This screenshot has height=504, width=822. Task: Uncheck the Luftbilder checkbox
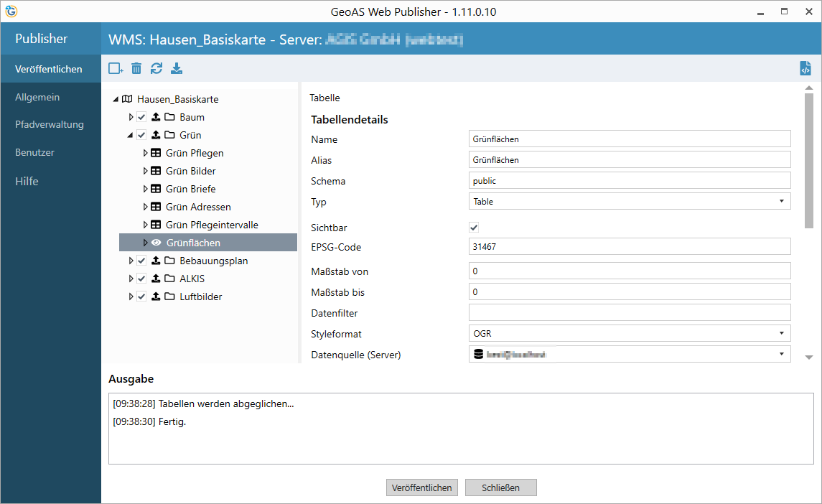coord(141,297)
